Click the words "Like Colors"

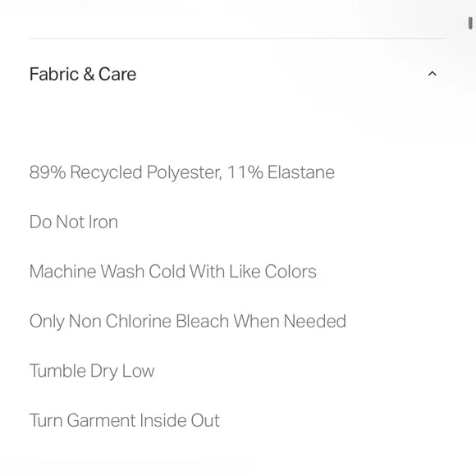(x=272, y=271)
